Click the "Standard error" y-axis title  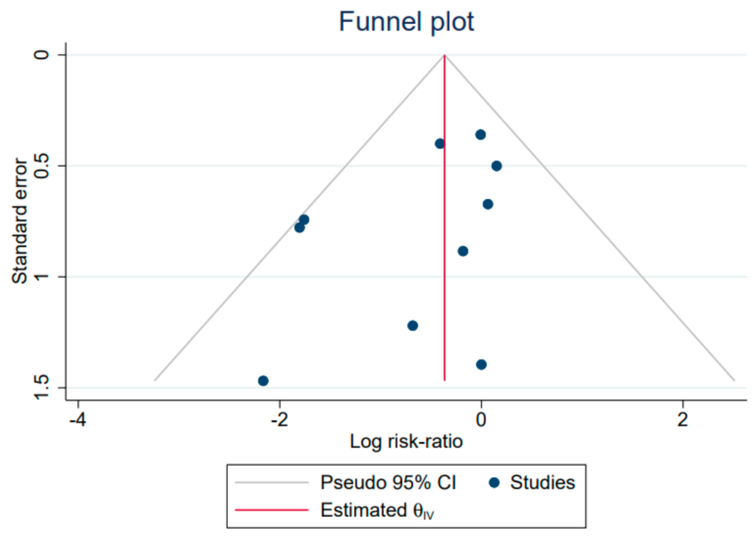pyautogui.click(x=21, y=220)
